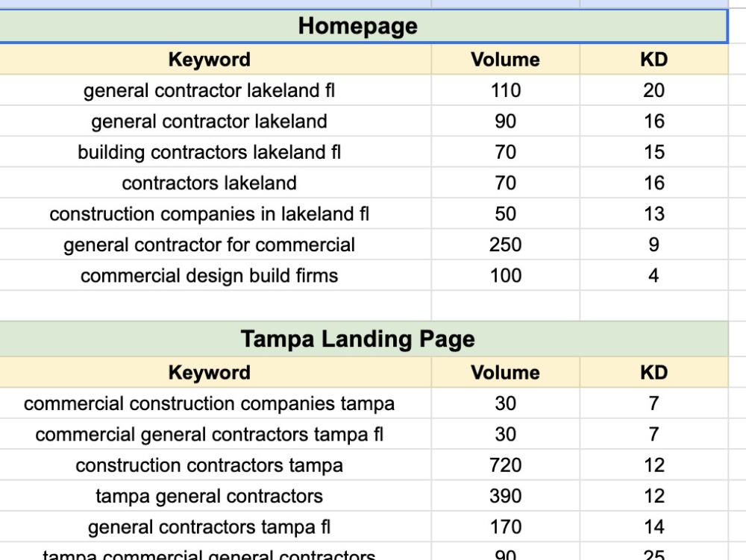Click the Keyword header under Homepage
This screenshot has height=560, width=746.
click(x=215, y=59)
